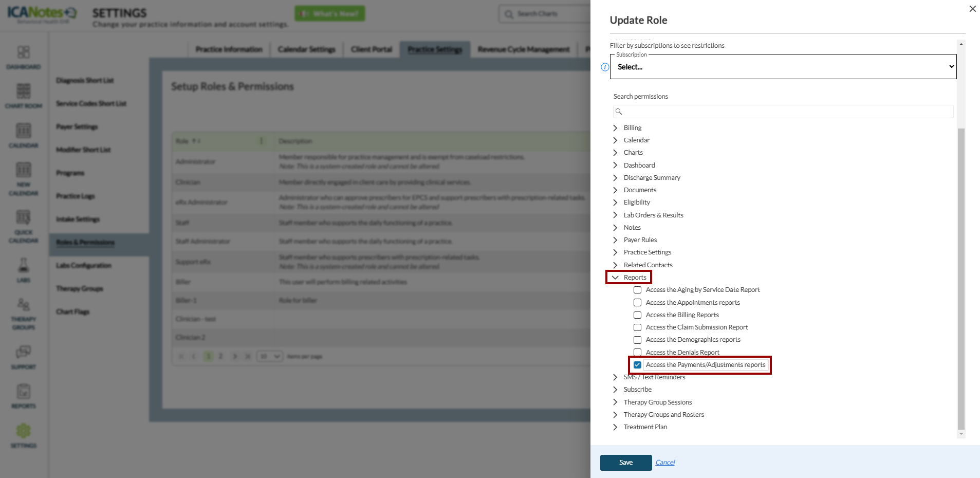Open Intake Settings in settings menu

[x=78, y=219]
